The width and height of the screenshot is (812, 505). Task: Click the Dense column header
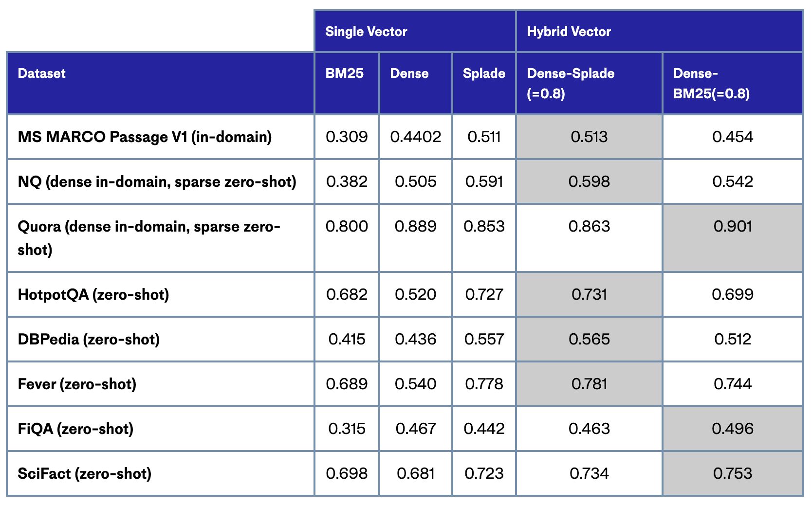click(x=409, y=73)
